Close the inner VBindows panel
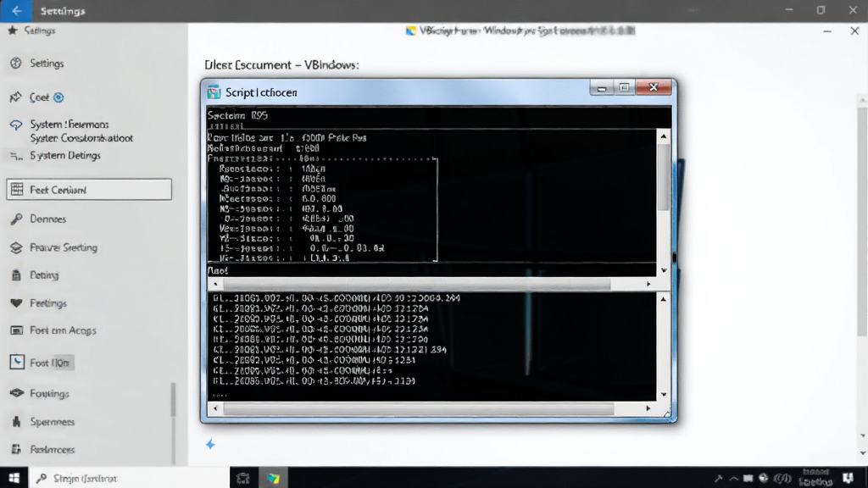Viewport: 868px width, 488px height. pyautogui.click(x=854, y=31)
